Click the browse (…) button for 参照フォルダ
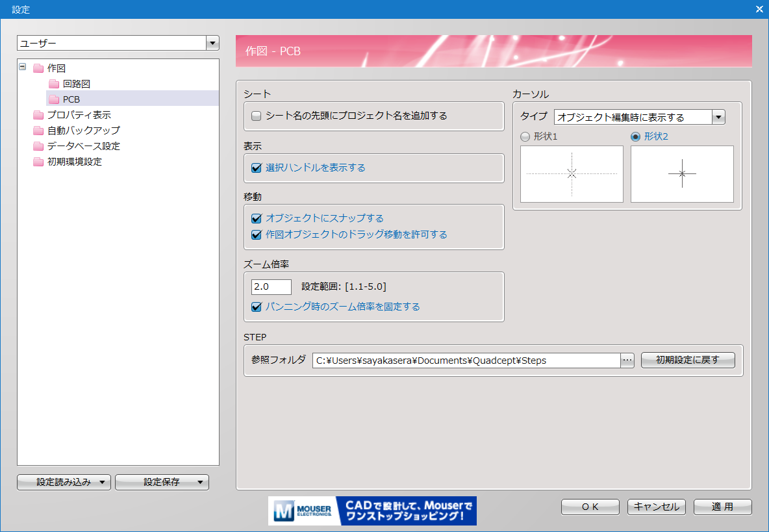The width and height of the screenshot is (769, 532). pos(627,361)
